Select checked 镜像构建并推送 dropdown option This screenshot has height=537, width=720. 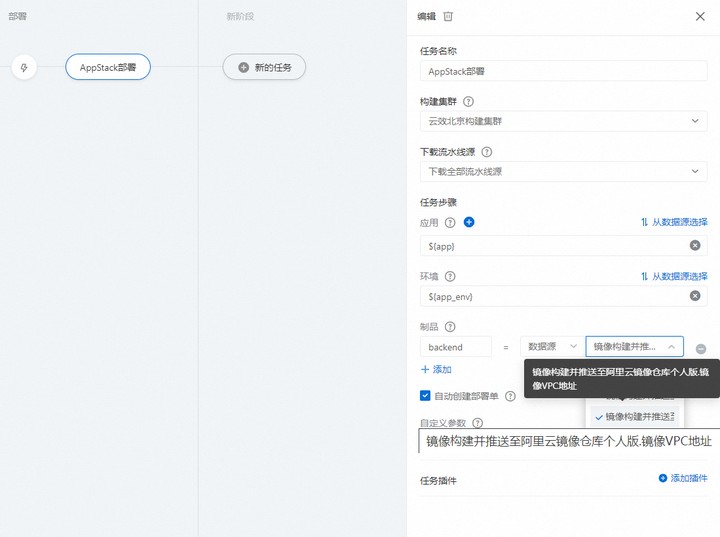tap(635, 417)
